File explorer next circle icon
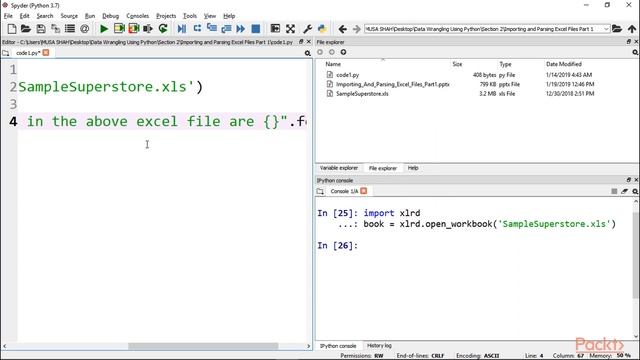The width and height of the screenshot is (640, 360). pos(331,52)
